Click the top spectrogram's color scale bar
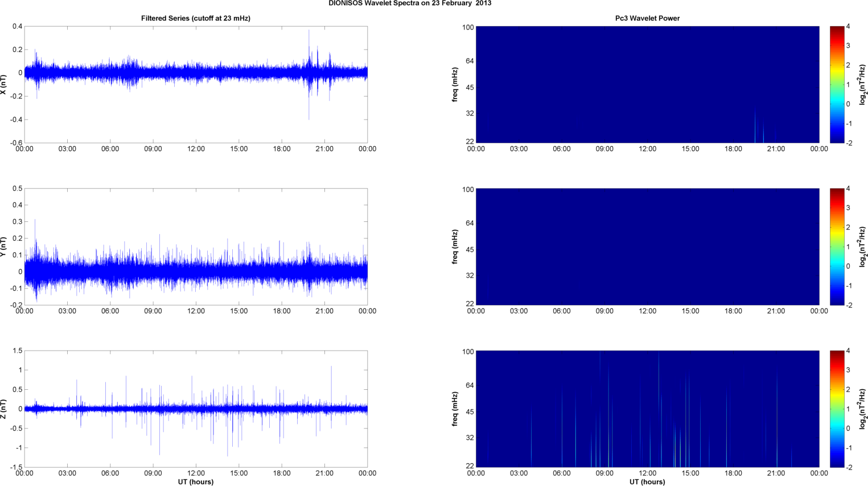 coord(837,84)
